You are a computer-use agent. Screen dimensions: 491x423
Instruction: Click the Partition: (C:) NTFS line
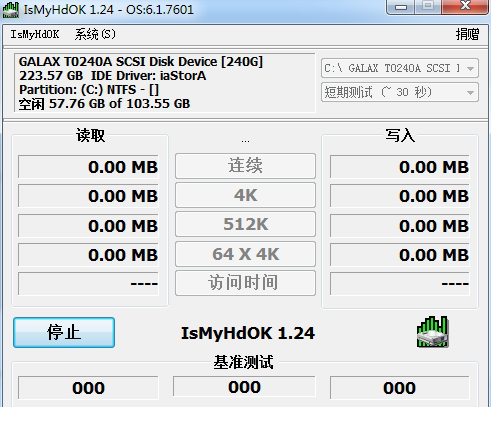tap(89, 90)
